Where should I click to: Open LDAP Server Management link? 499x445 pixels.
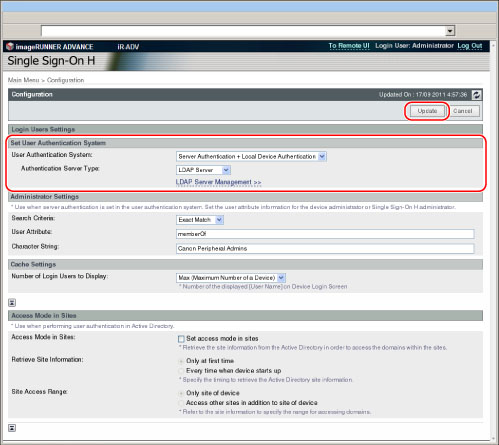coord(218,182)
